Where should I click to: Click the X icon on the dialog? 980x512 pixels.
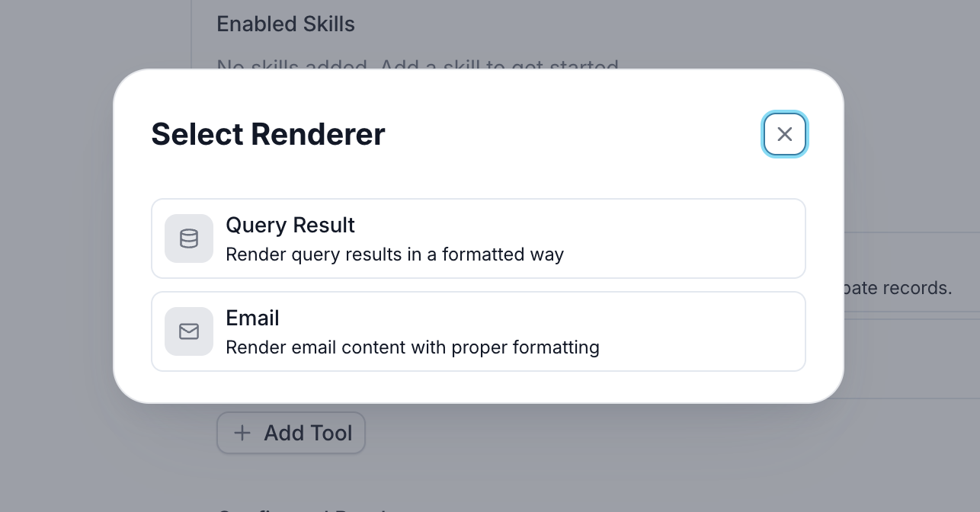(784, 134)
